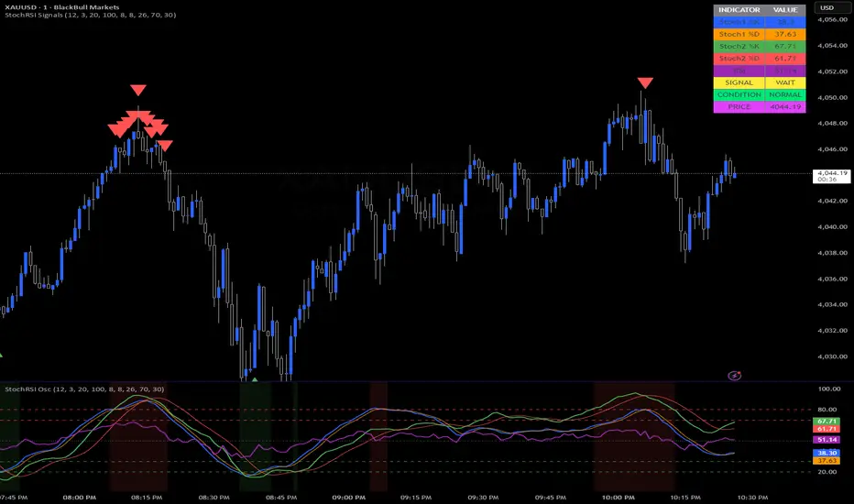Click the 4,032.00 price axis label
854x504 pixels.
click(832, 330)
